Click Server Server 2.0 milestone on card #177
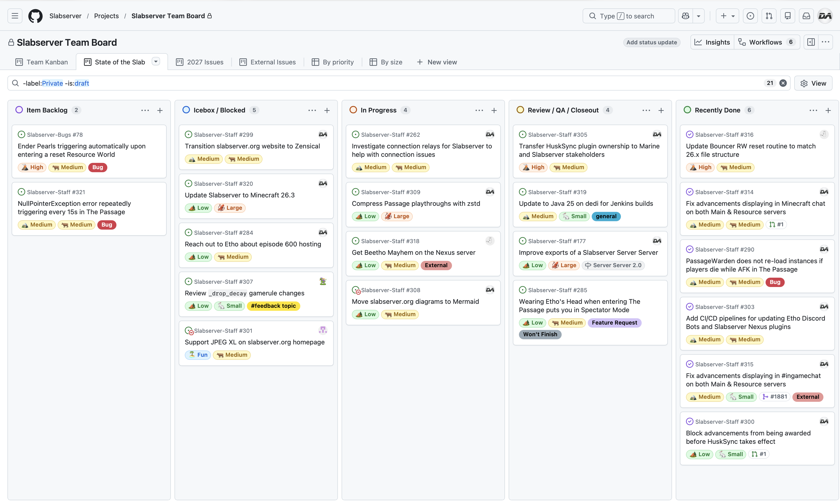 613,265
